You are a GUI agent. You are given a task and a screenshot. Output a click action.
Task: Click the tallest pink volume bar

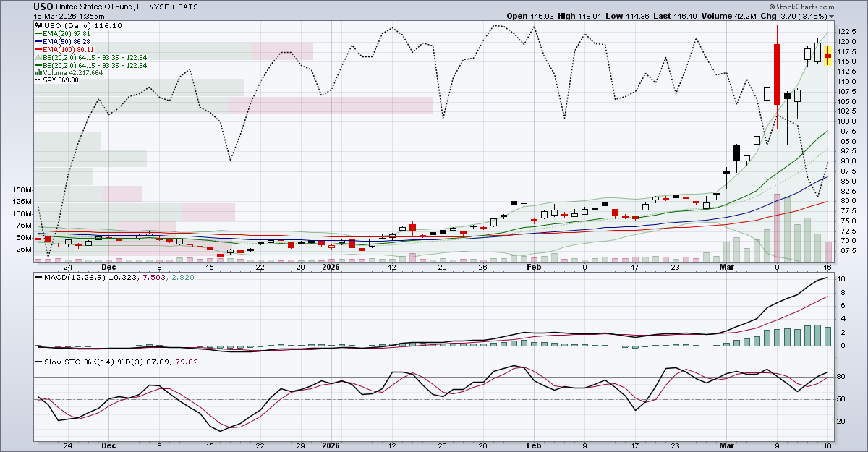(x=777, y=227)
